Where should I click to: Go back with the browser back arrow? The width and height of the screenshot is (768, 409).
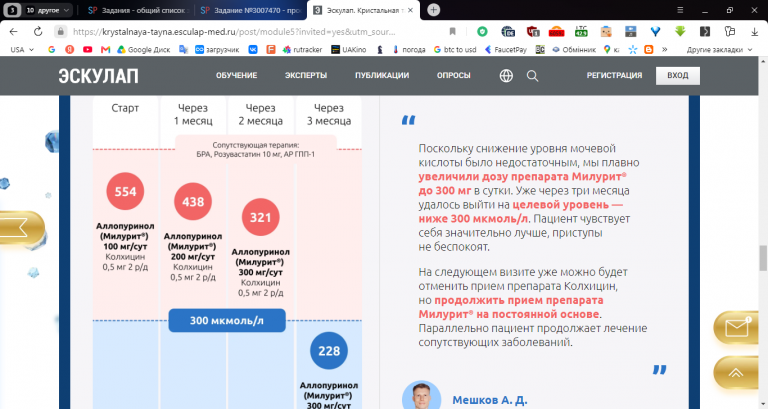click(14, 31)
